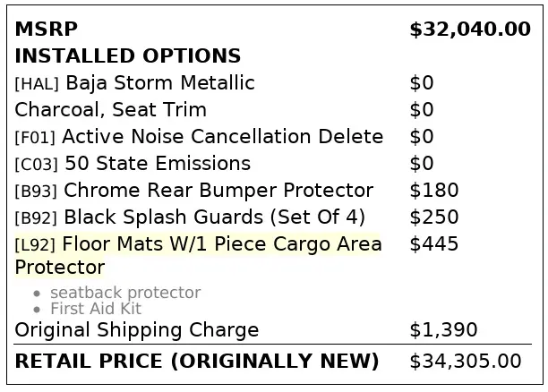Click the [HAL] option code

coord(37,84)
